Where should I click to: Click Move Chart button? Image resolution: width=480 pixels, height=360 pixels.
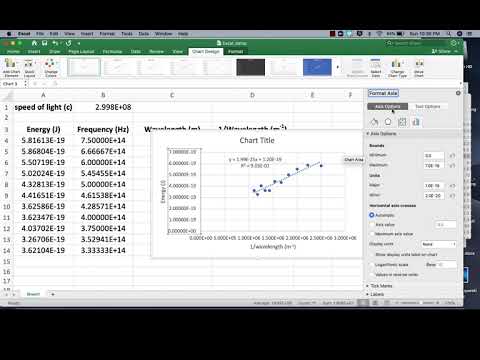(x=419, y=68)
